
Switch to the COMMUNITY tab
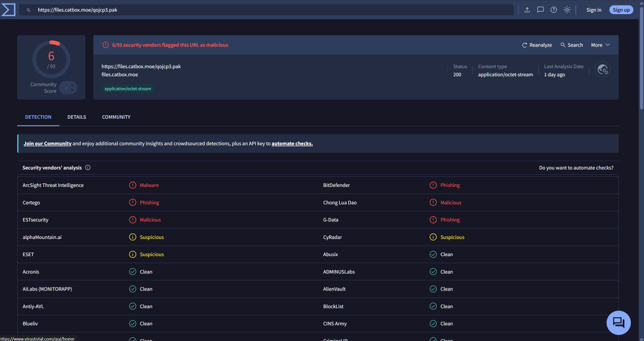116,117
